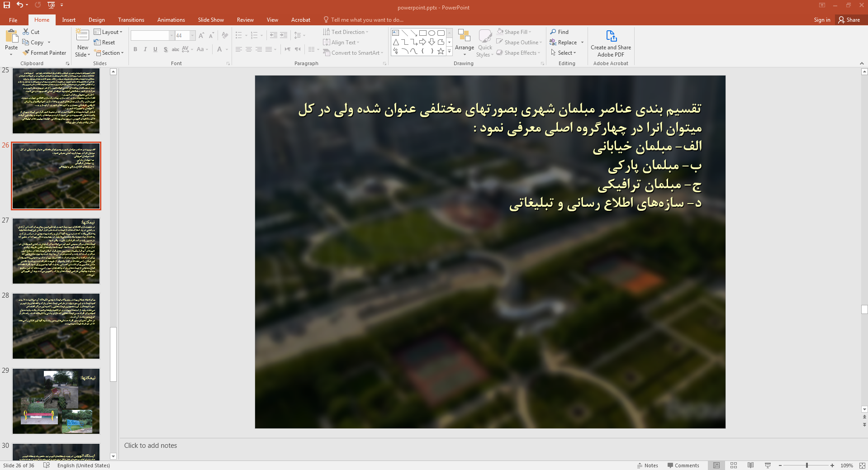This screenshot has width=868, height=470.
Task: Select the rectangle shape in gallery
Action: pyautogui.click(x=422, y=33)
